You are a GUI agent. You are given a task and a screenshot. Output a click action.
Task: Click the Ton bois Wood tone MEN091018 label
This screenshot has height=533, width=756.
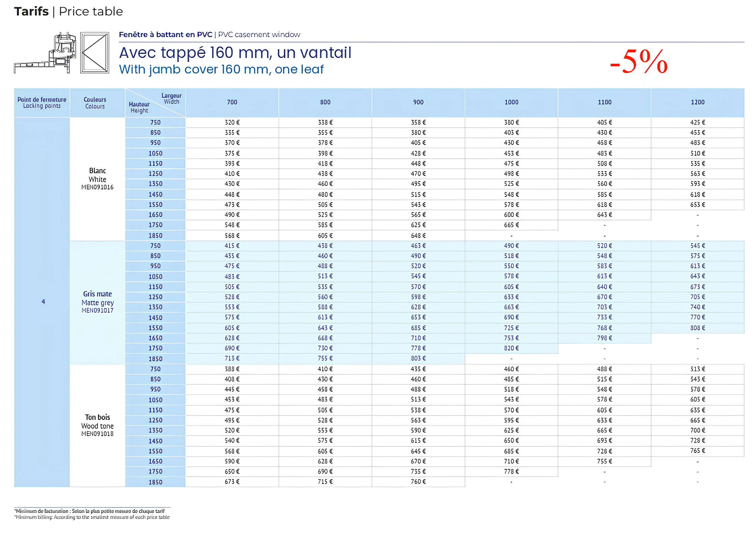(x=97, y=426)
